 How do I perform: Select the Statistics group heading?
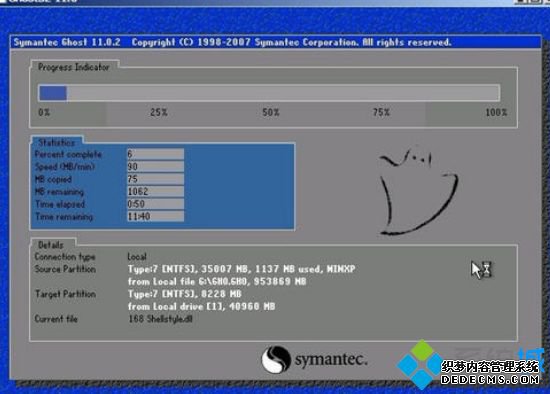point(56,142)
